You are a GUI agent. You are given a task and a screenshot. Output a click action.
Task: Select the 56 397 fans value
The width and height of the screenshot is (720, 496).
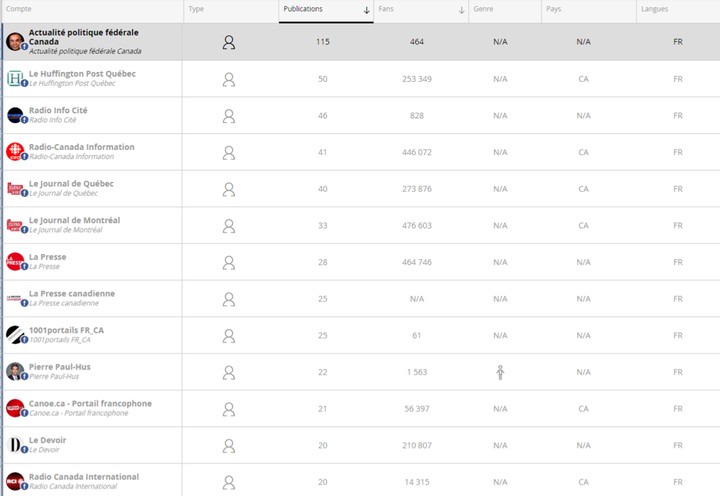[x=417, y=409]
